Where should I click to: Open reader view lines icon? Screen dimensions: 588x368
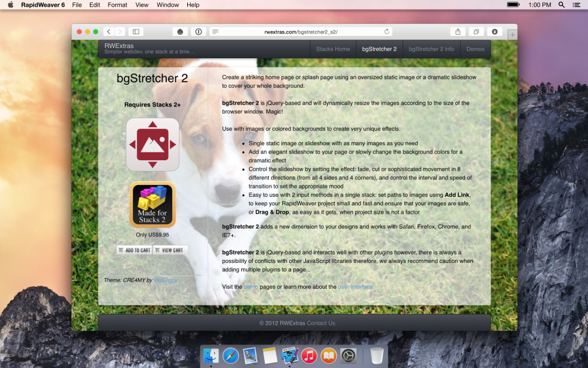pos(215,32)
